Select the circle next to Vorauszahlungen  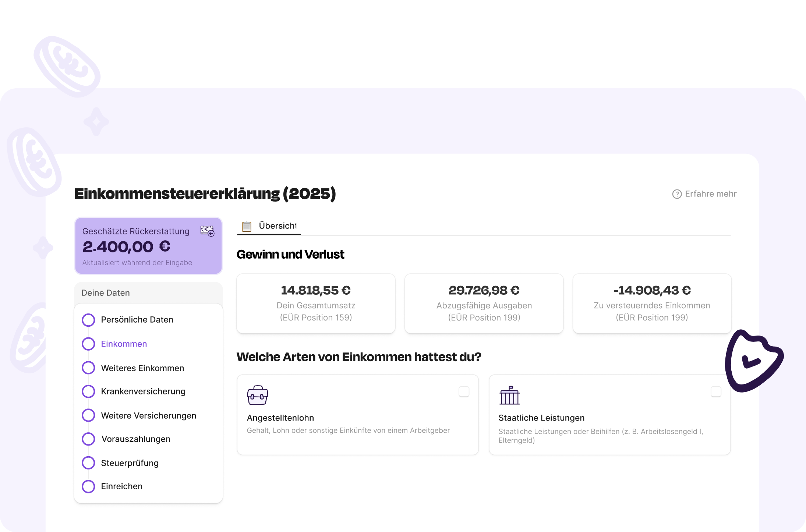pos(88,439)
